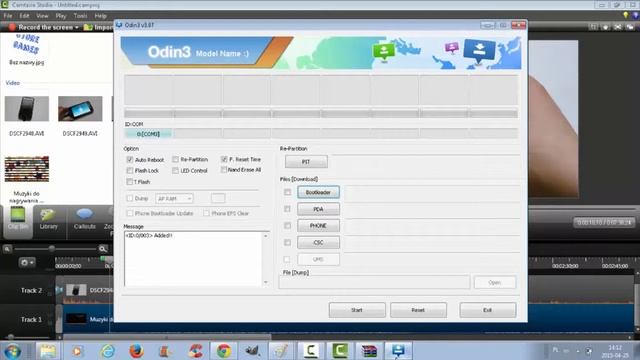Click the Reset button in Odin3
The width and height of the screenshot is (640, 360).
[418, 310]
